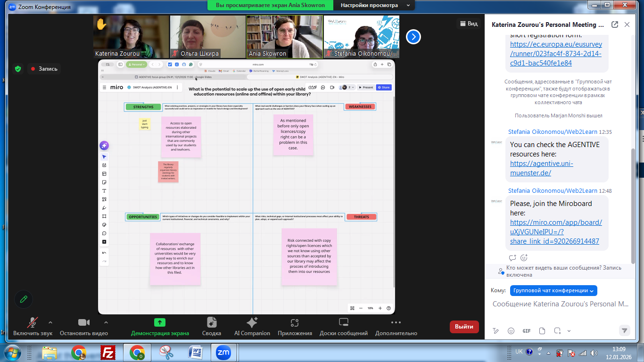Click the GIF button in chat
This screenshot has width=644, height=362.
pyautogui.click(x=527, y=331)
